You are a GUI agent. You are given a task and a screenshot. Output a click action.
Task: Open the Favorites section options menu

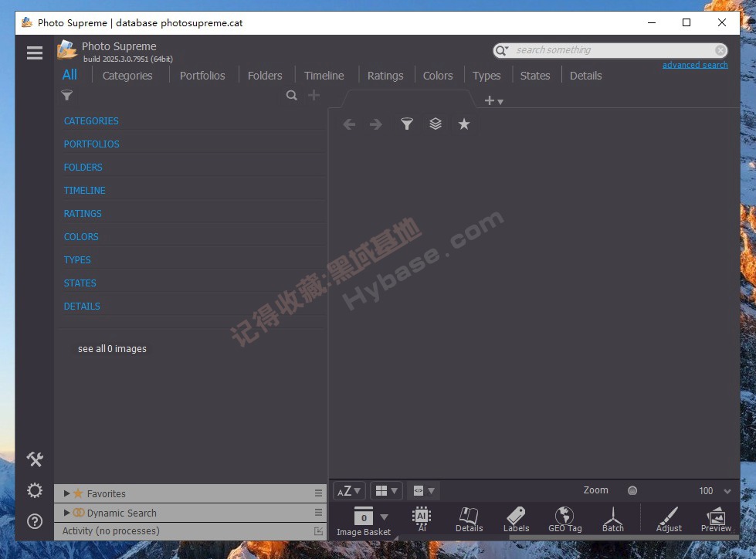coord(318,493)
